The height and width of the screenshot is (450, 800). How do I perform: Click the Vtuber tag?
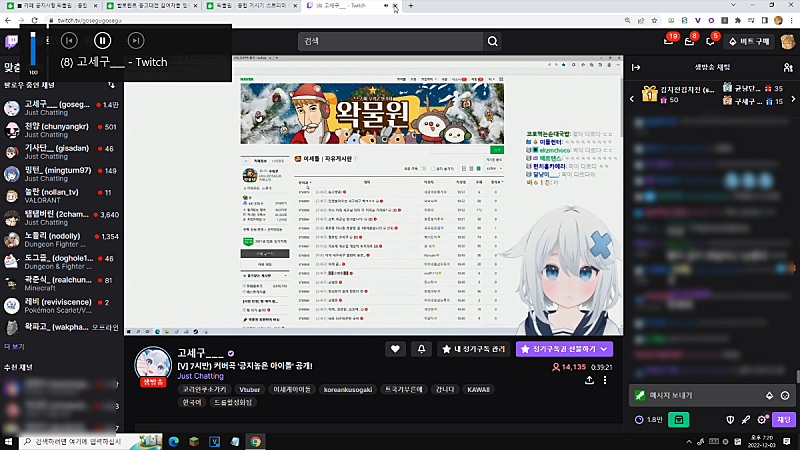tap(249, 389)
